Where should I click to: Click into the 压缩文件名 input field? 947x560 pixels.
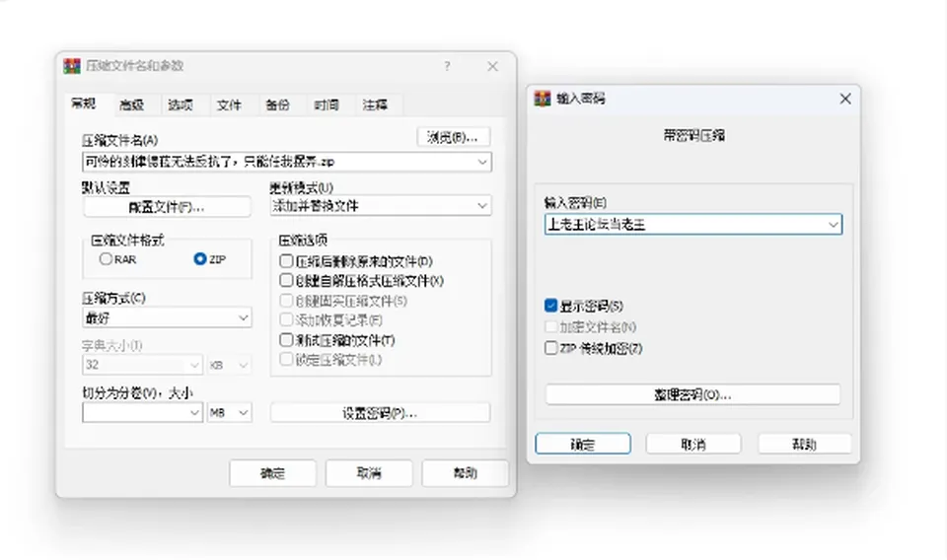[x=287, y=162]
